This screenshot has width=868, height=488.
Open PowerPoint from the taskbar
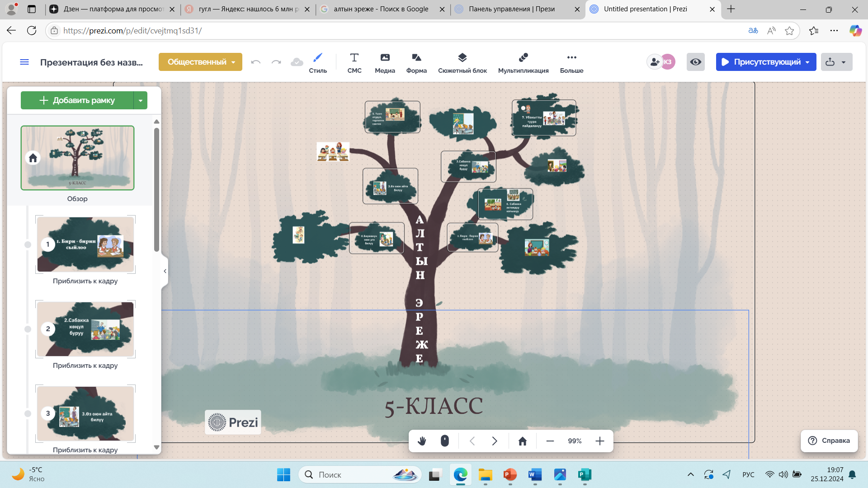pyautogui.click(x=510, y=474)
